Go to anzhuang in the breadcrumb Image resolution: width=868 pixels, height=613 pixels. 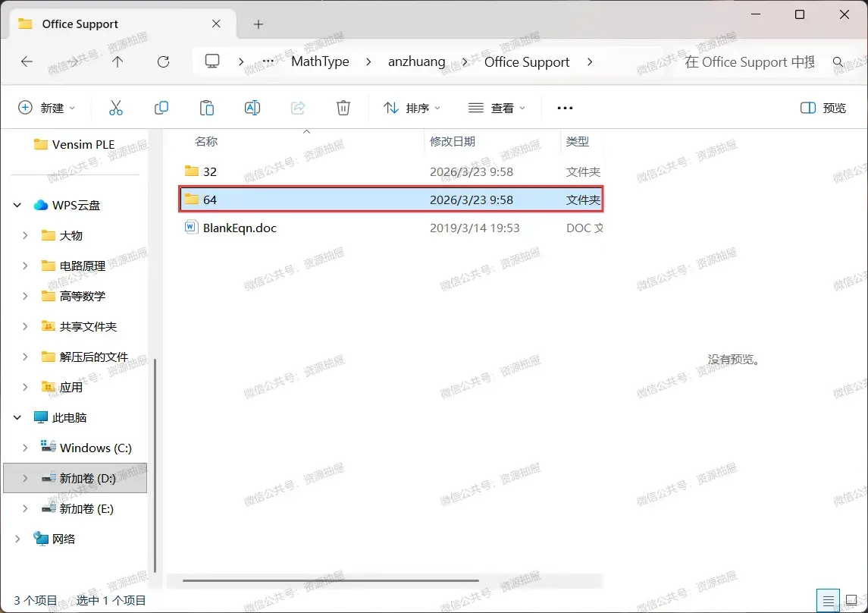(416, 61)
